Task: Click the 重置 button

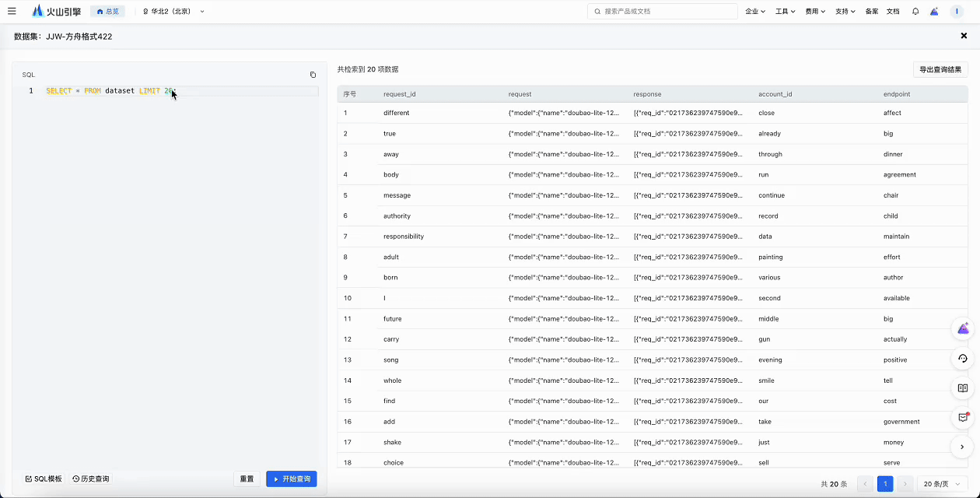Action: pyautogui.click(x=247, y=479)
